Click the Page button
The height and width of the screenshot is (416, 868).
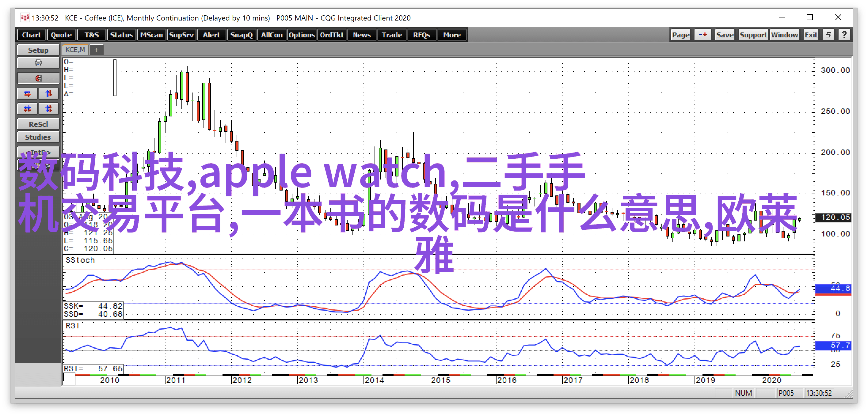click(681, 35)
